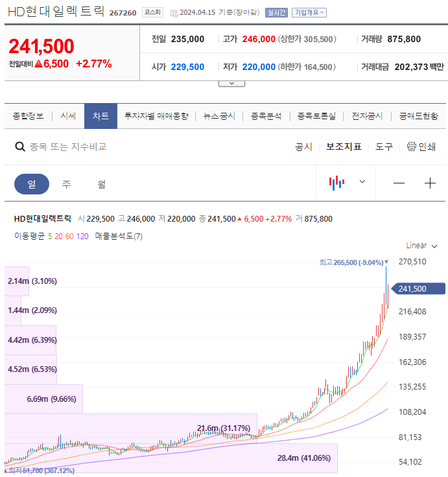Screen dimensions: 448x477
Task: Click the 1.44m (2.09%) volume bar
Action: [13, 310]
